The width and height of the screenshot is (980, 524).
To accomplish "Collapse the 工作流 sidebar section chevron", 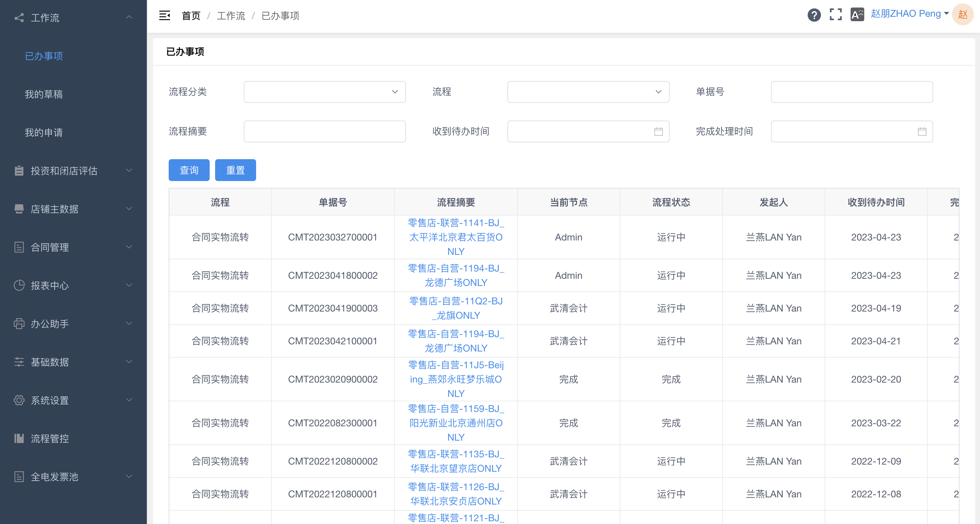I will point(129,17).
